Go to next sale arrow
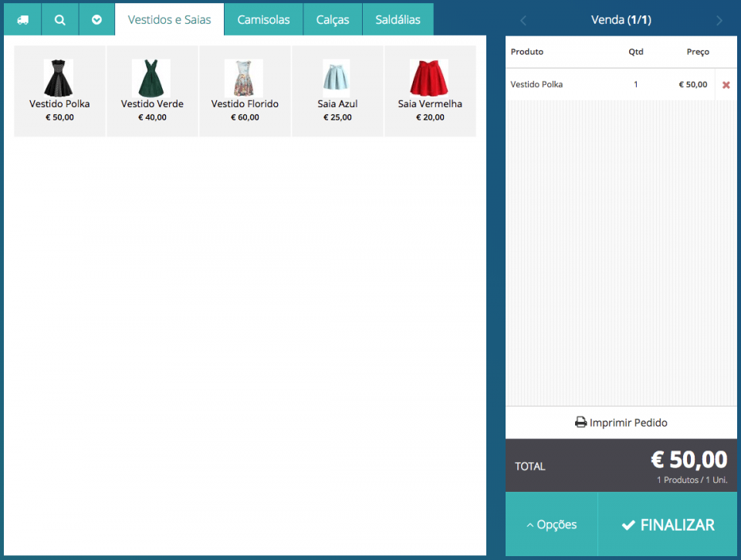The height and width of the screenshot is (560, 741). coord(719,21)
